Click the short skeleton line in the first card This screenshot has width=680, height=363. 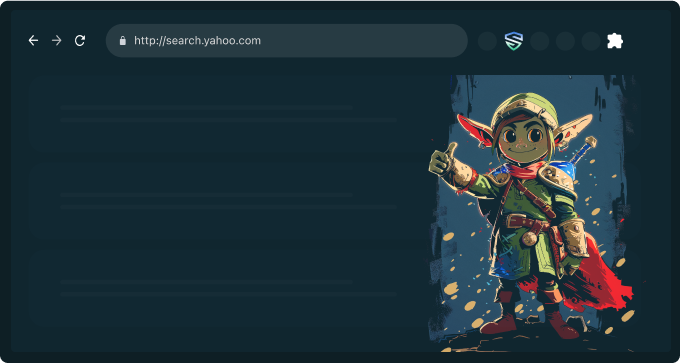point(206,108)
